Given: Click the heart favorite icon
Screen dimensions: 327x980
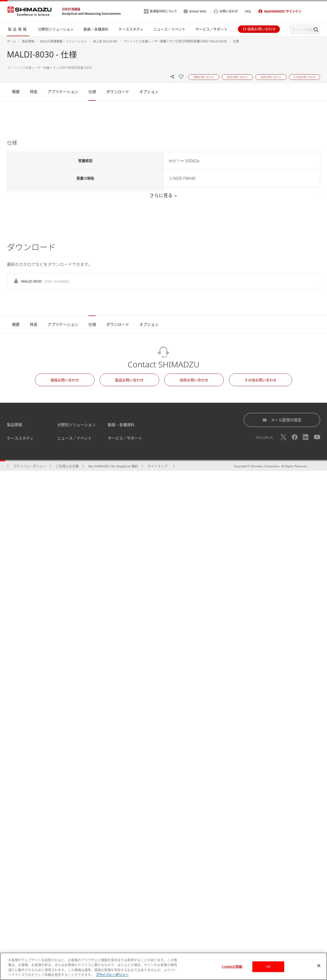Looking at the screenshot, I should point(181,77).
